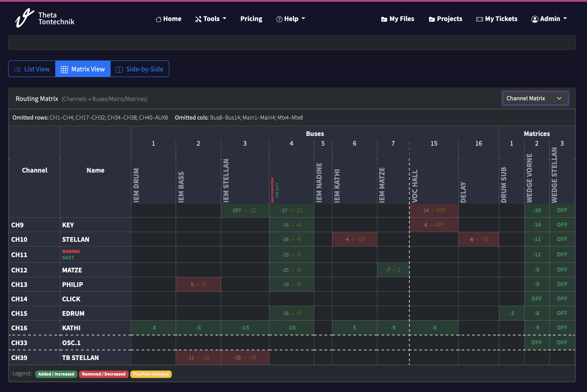Click the Home house icon
This screenshot has width=587, height=392.
[158, 19]
